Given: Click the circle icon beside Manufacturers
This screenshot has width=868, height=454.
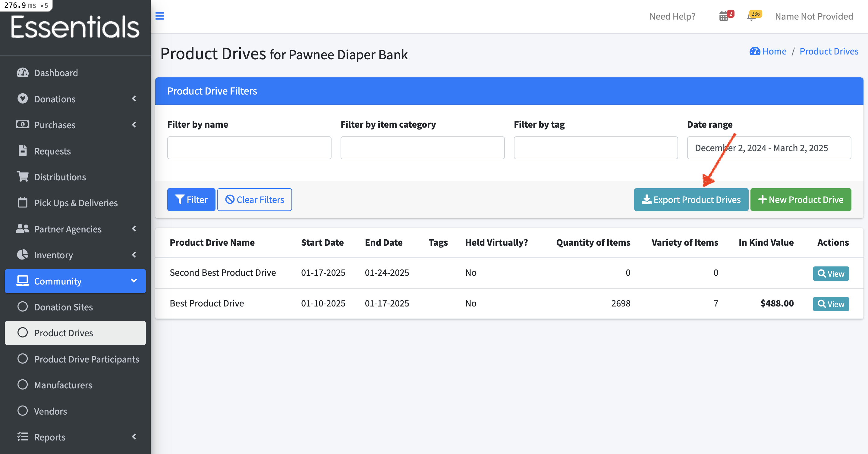Looking at the screenshot, I should pyautogui.click(x=23, y=384).
